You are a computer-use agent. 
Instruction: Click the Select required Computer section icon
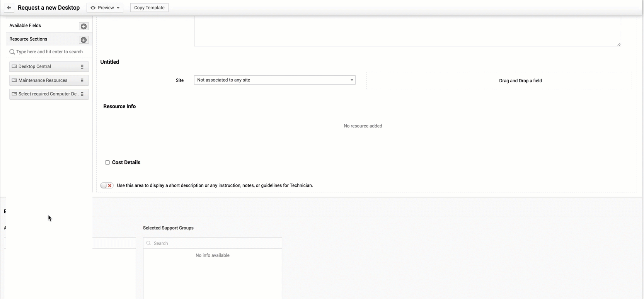pyautogui.click(x=14, y=94)
